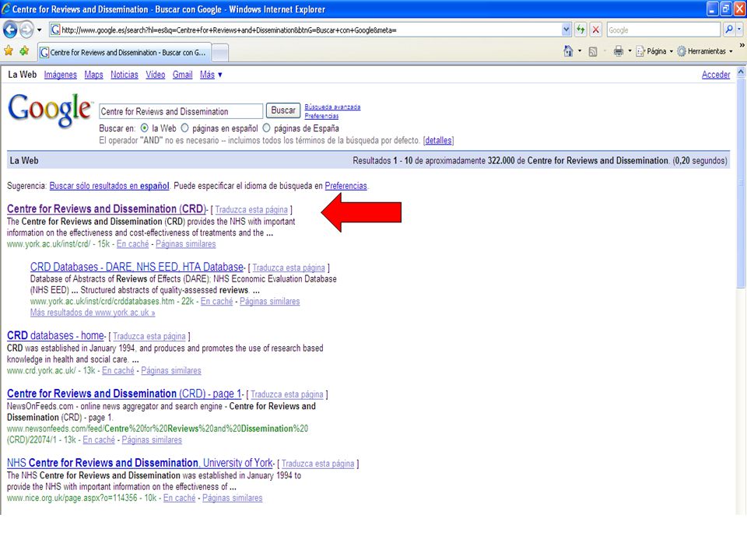
Task: Expand the Más dropdown menu
Action: pyautogui.click(x=211, y=75)
